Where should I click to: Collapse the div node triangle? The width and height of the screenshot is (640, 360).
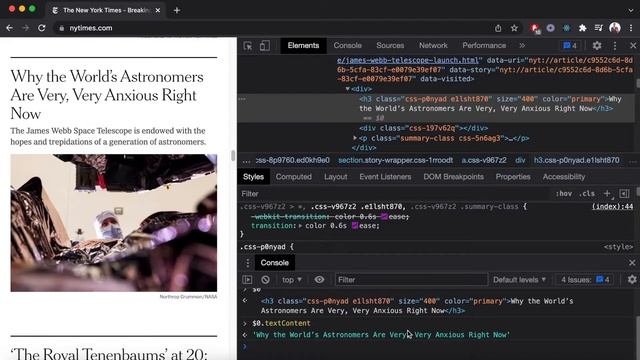tap(347, 89)
